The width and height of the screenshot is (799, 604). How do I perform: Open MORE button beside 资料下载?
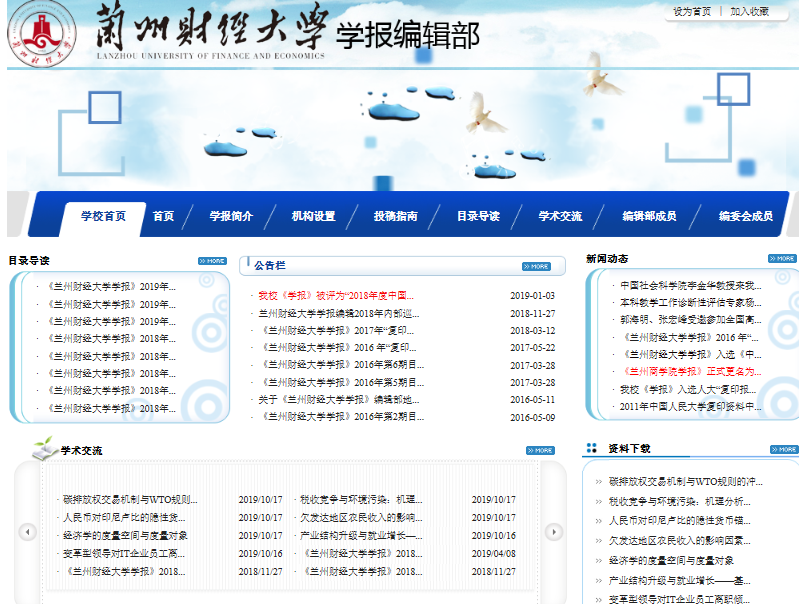[783, 449]
